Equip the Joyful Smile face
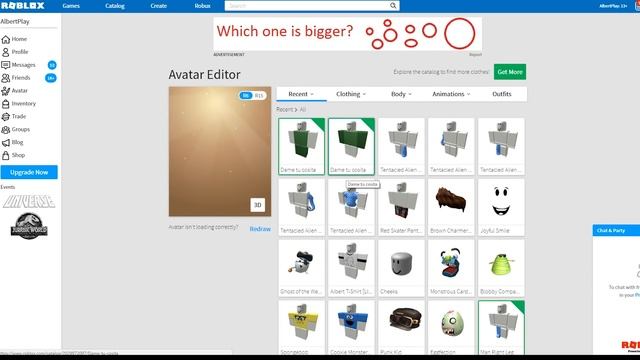Viewport: 640px width, 360px height. (x=501, y=207)
